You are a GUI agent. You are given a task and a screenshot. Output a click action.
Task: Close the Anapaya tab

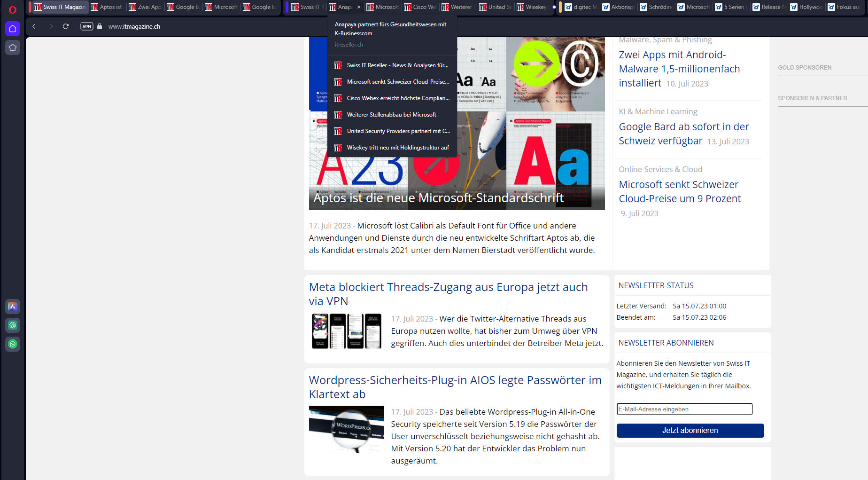coord(359,7)
